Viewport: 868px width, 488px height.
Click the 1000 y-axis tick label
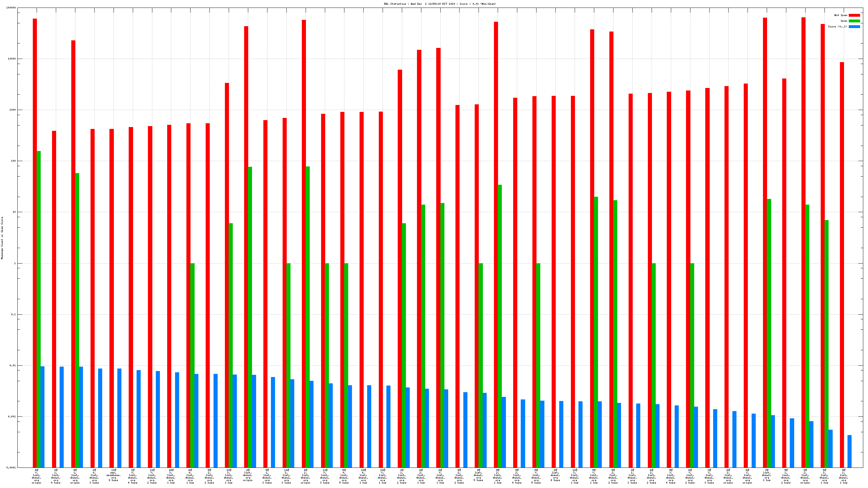click(x=13, y=110)
